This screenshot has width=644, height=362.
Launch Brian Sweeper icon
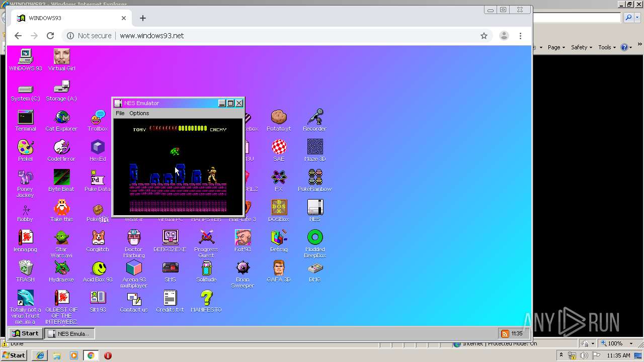243,274
